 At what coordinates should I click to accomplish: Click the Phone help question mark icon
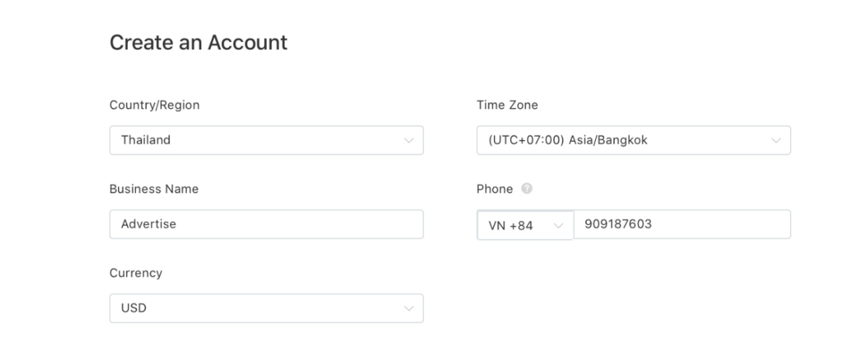pos(527,189)
